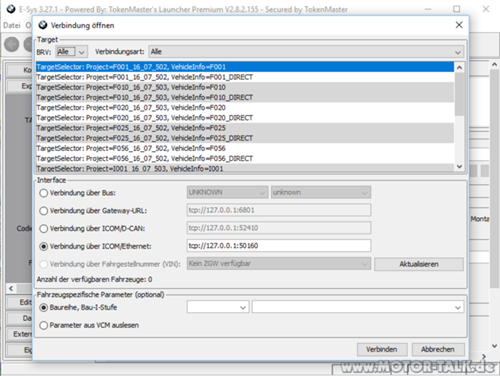Open the Datei menu in the E-Sys window
The width and height of the screenshot is (500, 376).
12,25
